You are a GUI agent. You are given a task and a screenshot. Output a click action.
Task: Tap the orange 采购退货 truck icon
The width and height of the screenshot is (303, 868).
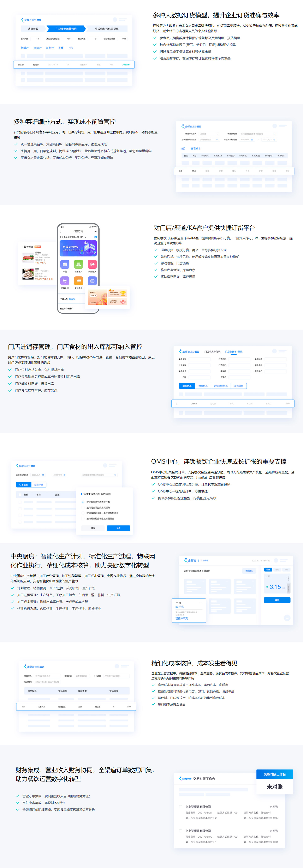click(x=78, y=281)
